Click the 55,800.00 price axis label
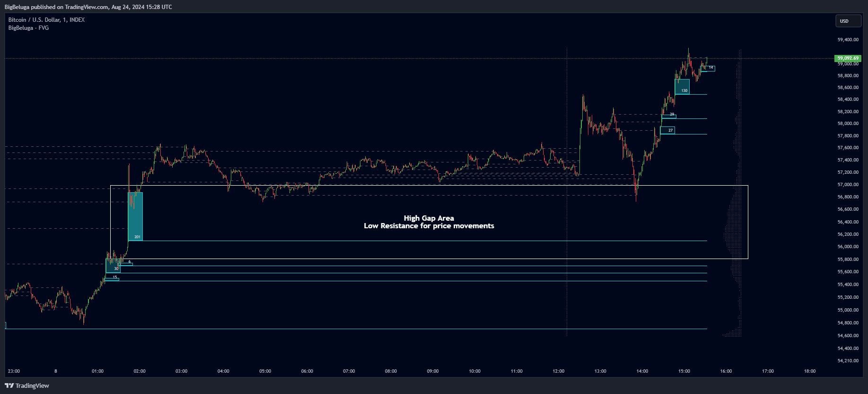The image size is (868, 394). tap(848, 260)
